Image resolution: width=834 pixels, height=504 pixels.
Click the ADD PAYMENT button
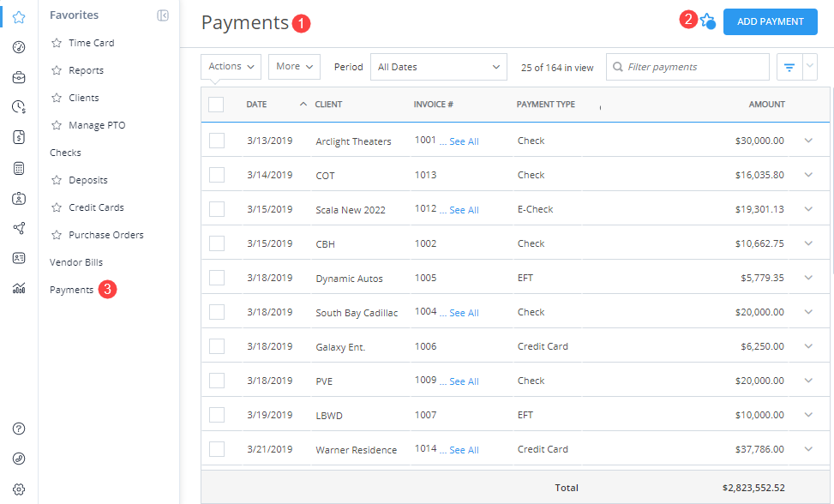click(x=770, y=21)
